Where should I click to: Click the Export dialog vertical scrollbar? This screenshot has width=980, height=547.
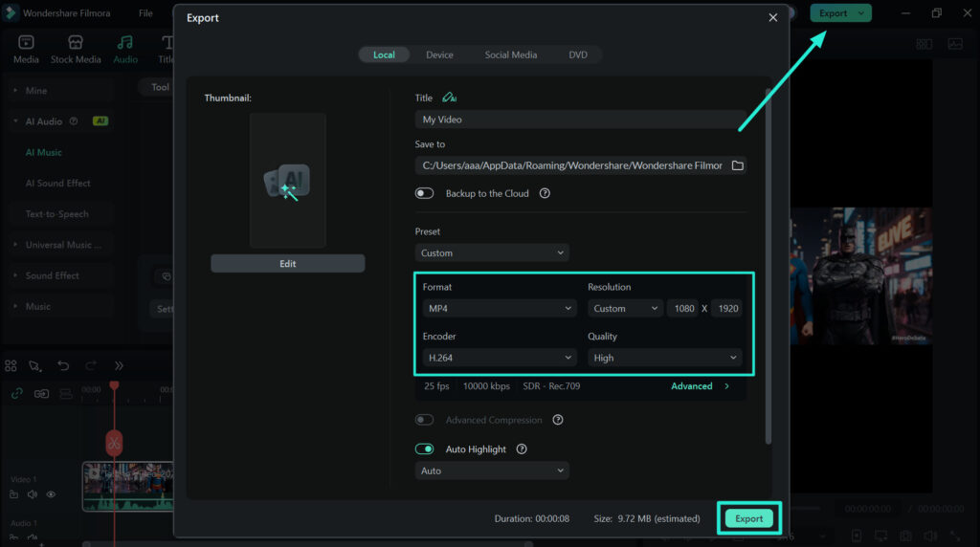coord(768,266)
